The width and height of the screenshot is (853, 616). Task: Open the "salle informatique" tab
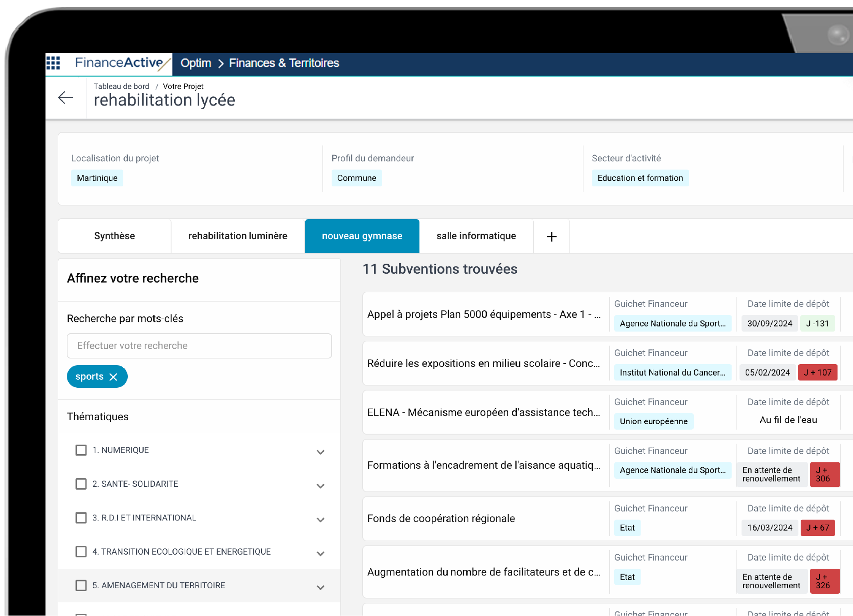pyautogui.click(x=476, y=236)
